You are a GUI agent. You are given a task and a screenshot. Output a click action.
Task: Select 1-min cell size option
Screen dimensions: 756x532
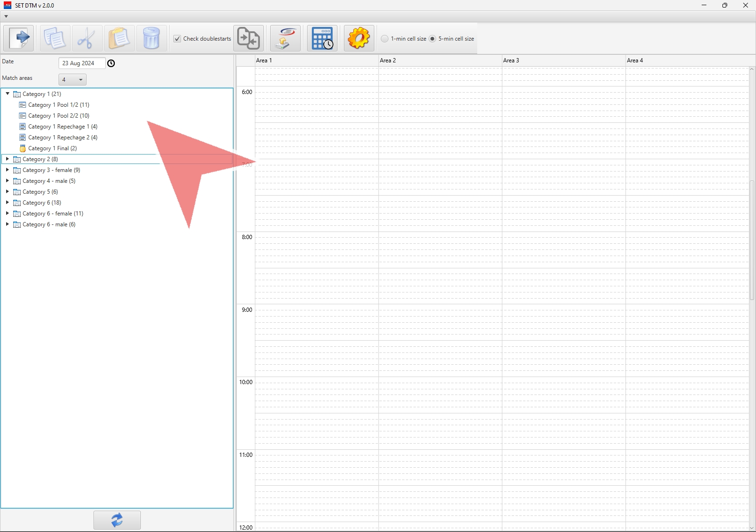(385, 39)
